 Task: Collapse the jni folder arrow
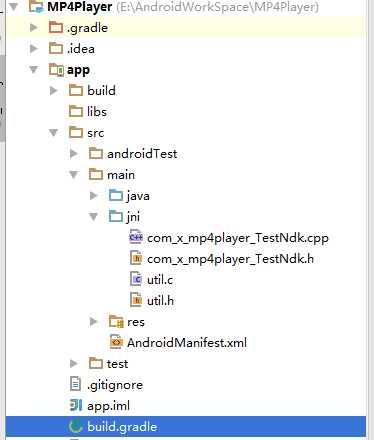click(x=94, y=217)
